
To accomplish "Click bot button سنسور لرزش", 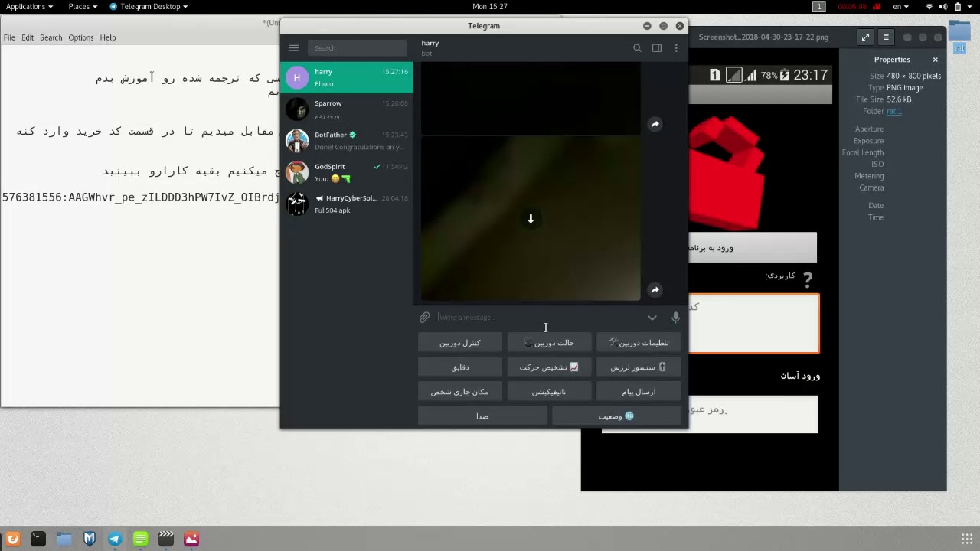I will pyautogui.click(x=639, y=367).
